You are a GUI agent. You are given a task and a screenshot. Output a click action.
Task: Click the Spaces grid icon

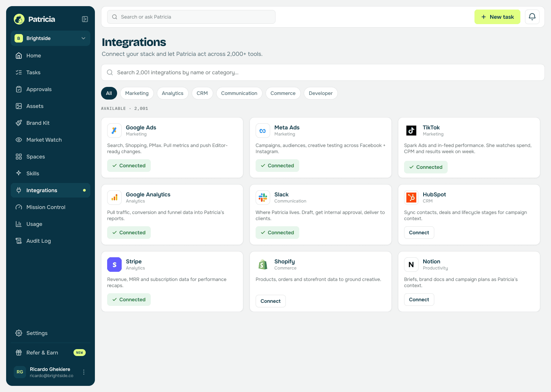point(19,157)
